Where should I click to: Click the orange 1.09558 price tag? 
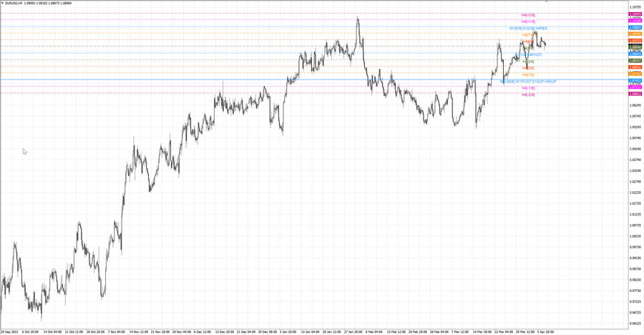click(x=635, y=34)
